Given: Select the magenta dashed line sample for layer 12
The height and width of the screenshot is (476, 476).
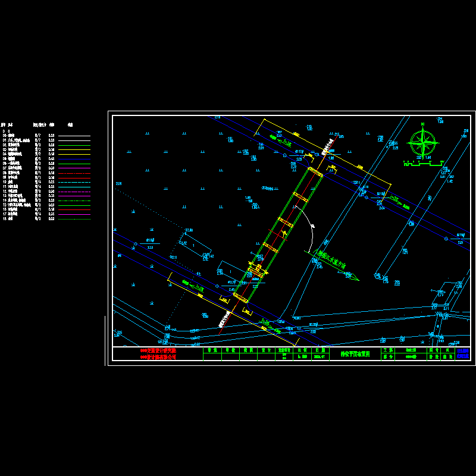Looking at the screenshot, I should pos(74,192).
